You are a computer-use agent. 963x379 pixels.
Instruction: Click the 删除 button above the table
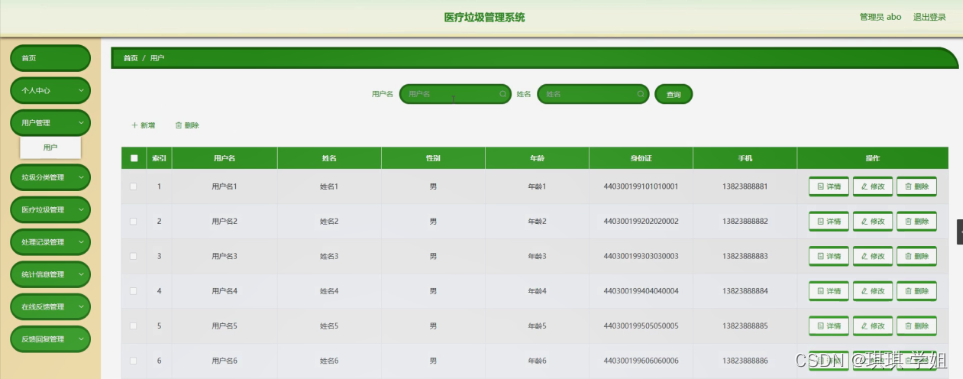tap(187, 125)
